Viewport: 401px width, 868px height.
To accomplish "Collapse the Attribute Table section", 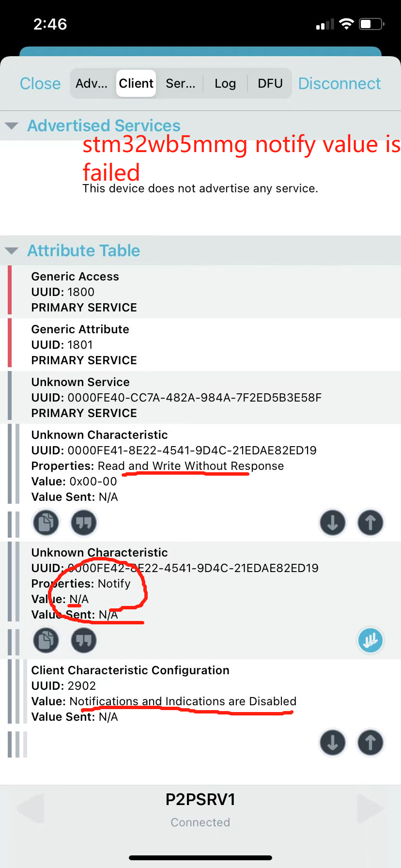I will tap(12, 251).
